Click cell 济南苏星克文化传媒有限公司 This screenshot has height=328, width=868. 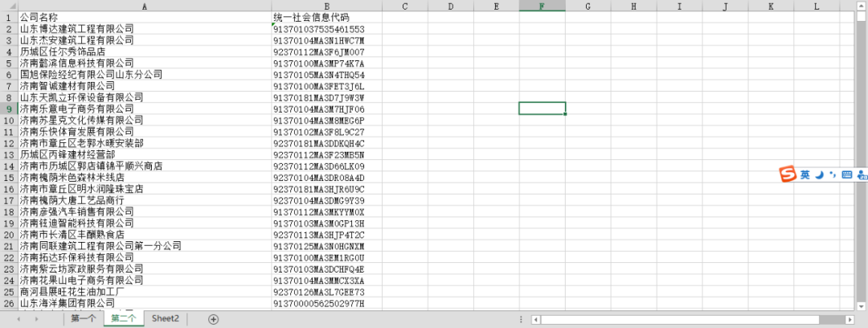(145, 121)
